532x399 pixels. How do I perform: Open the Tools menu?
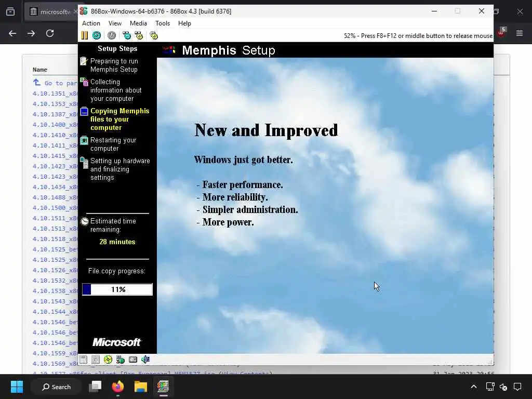[x=163, y=23]
